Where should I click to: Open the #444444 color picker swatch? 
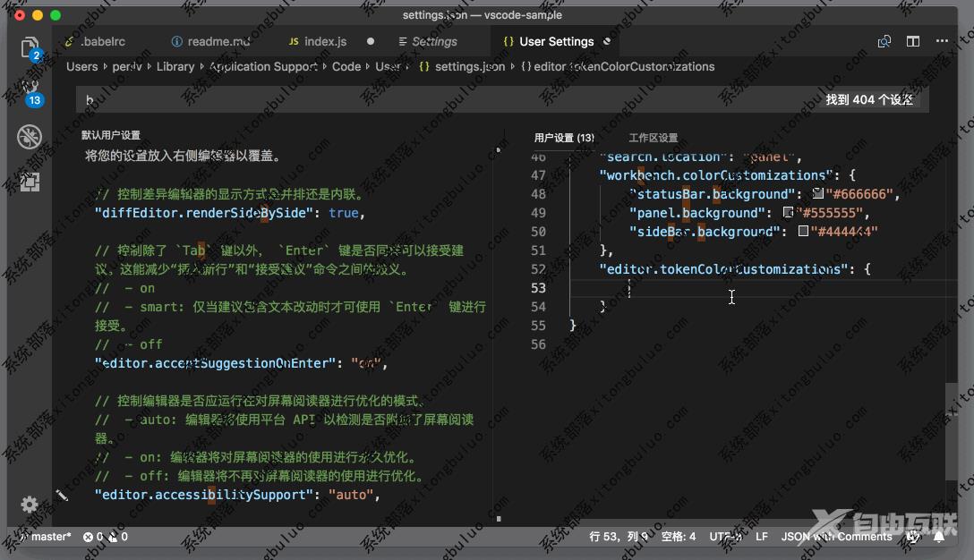[803, 231]
